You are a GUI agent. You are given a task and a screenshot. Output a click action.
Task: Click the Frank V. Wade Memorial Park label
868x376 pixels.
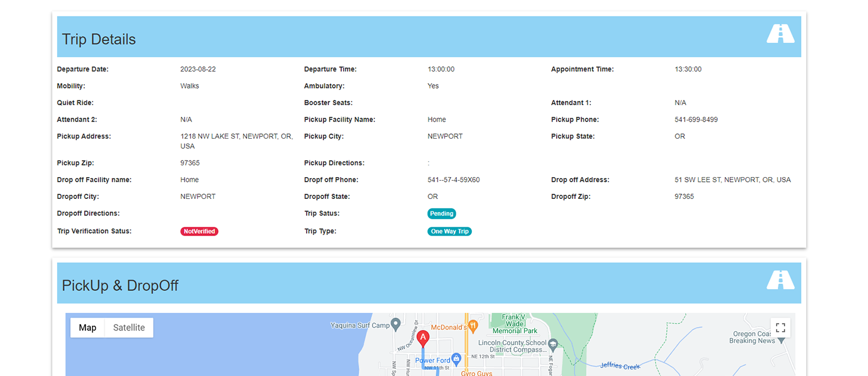(x=515, y=324)
